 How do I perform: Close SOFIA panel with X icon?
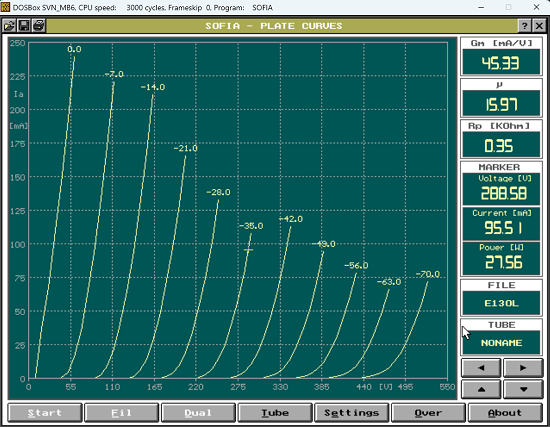[539, 26]
